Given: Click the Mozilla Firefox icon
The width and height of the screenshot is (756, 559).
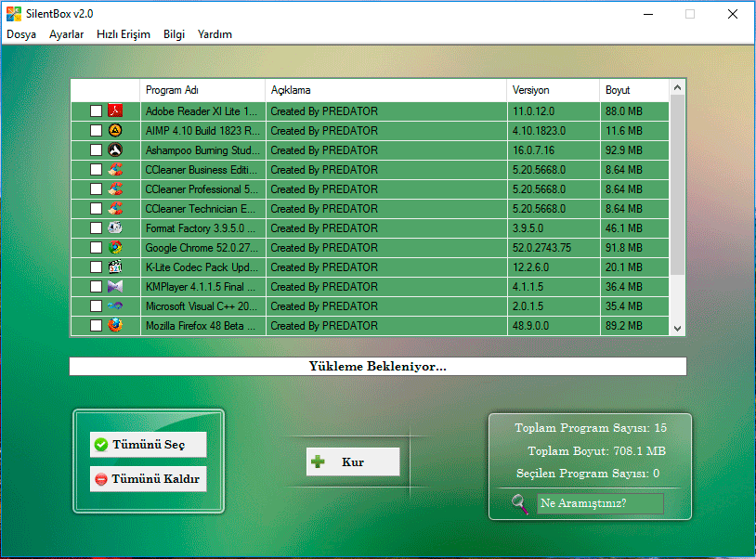Looking at the screenshot, I should click(115, 326).
